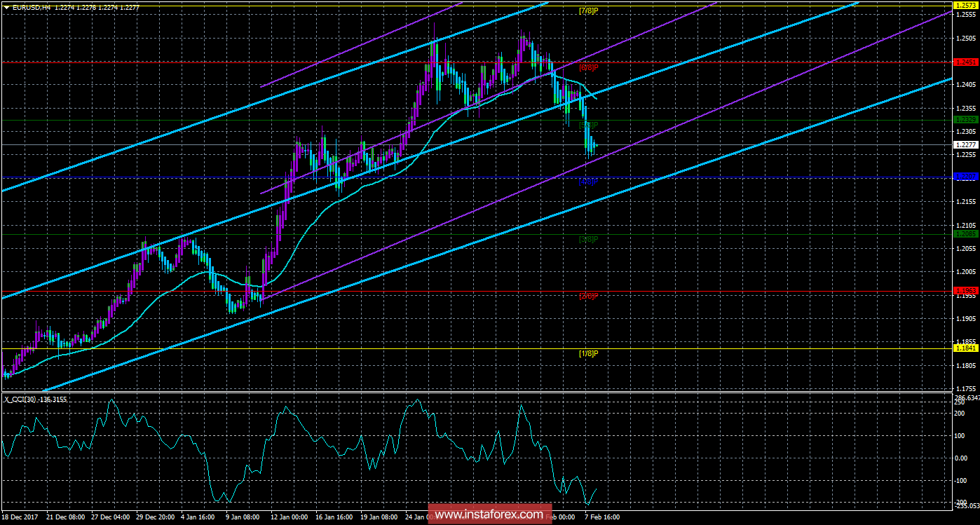The width and height of the screenshot is (980, 525).
Task: Click the 1.2505 price axis label
Action: click(966, 38)
